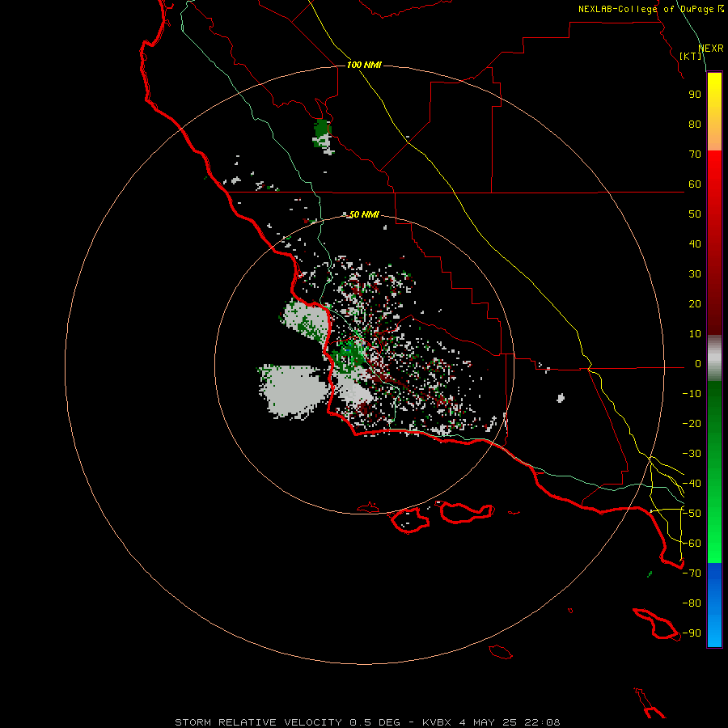
Task: Select the 60 value on velocity scale
Action: [695, 184]
